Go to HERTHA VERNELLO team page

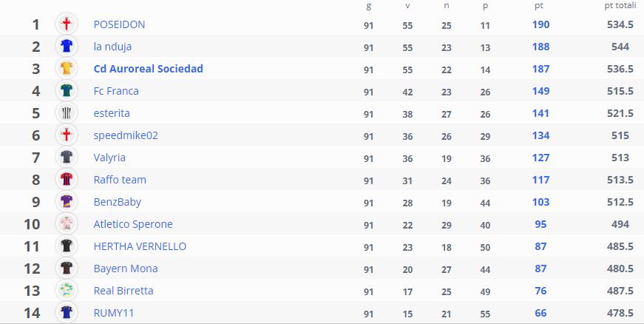pyautogui.click(x=140, y=246)
